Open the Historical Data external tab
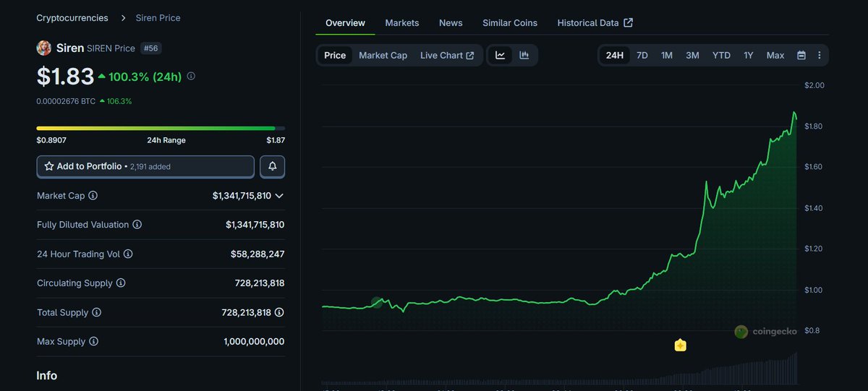 coord(595,23)
